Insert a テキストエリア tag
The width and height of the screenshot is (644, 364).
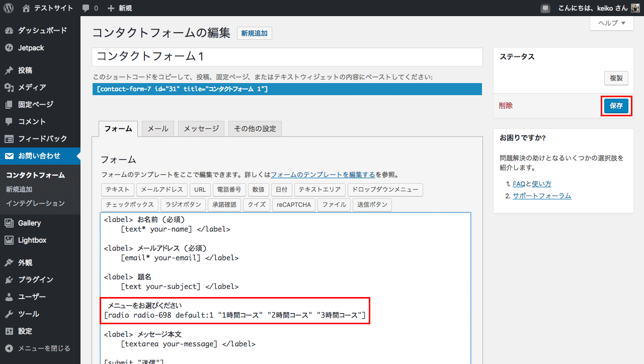pyautogui.click(x=320, y=190)
